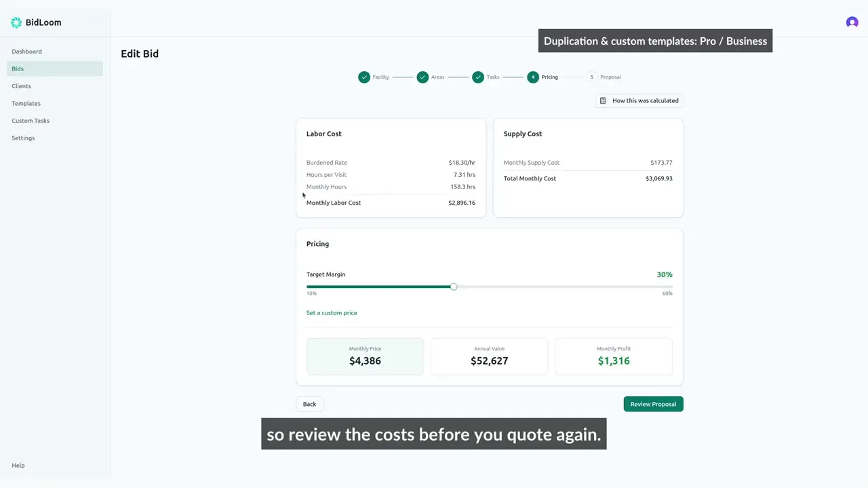Screen dimensions: 868x488
Task: Open the How this was calculated breakdown
Action: (639, 101)
